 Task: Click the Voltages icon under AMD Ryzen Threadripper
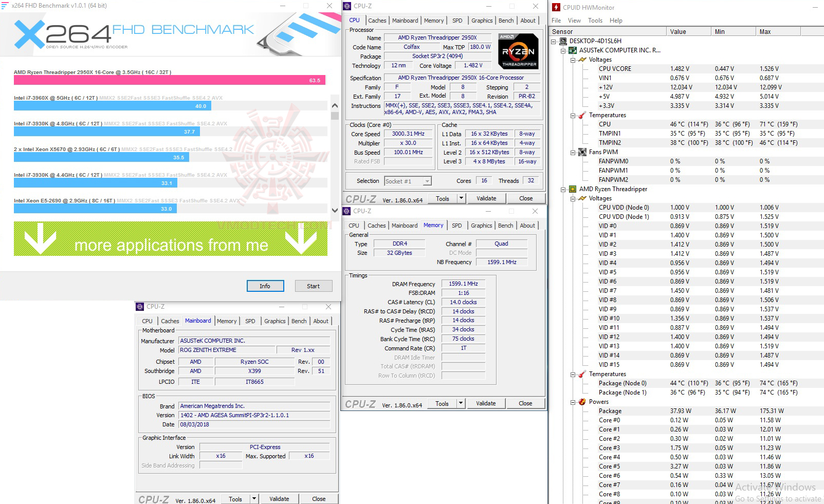[x=582, y=198]
